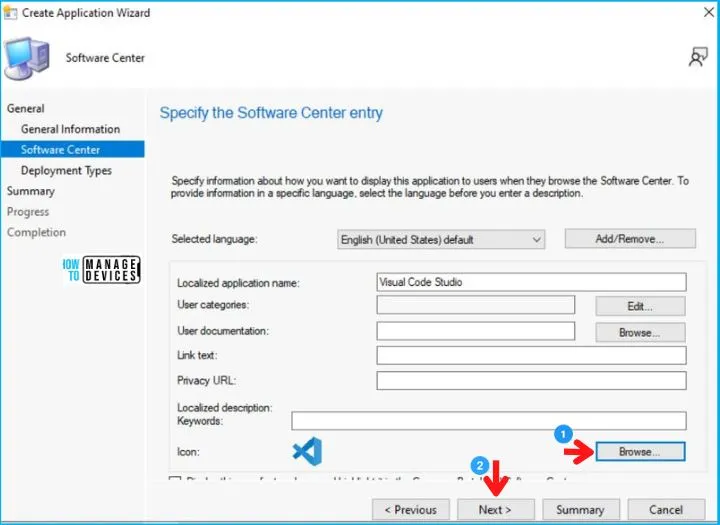Click the Visual Studio Code icon preview
Image resolution: width=720 pixels, height=525 pixels.
(307, 451)
